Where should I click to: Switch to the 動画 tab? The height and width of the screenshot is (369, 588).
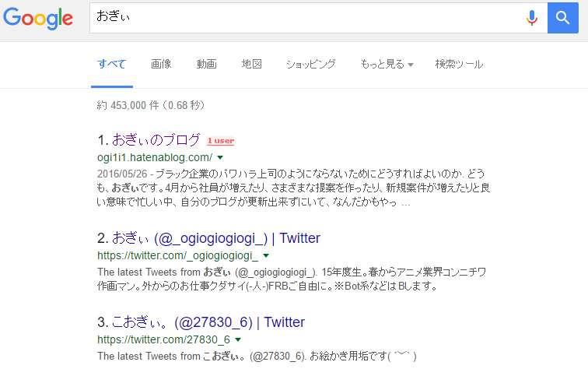tap(207, 64)
